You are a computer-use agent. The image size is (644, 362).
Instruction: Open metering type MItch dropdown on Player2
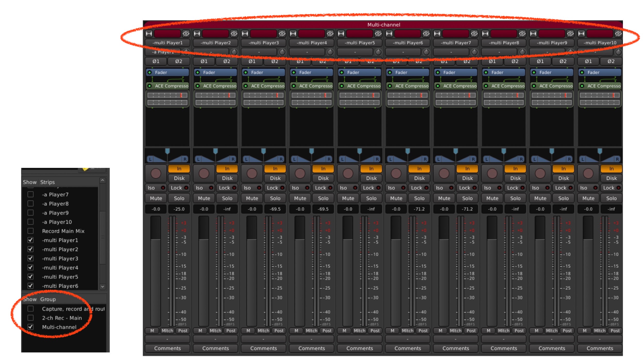[x=215, y=331]
